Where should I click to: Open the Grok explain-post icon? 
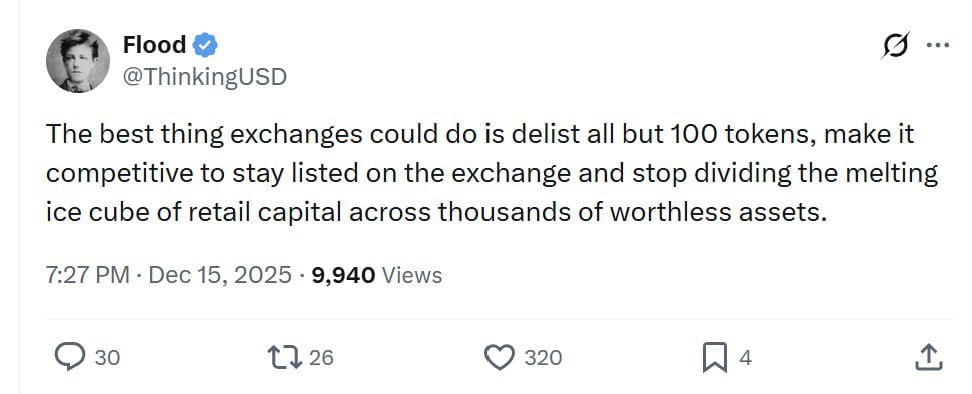tap(896, 45)
